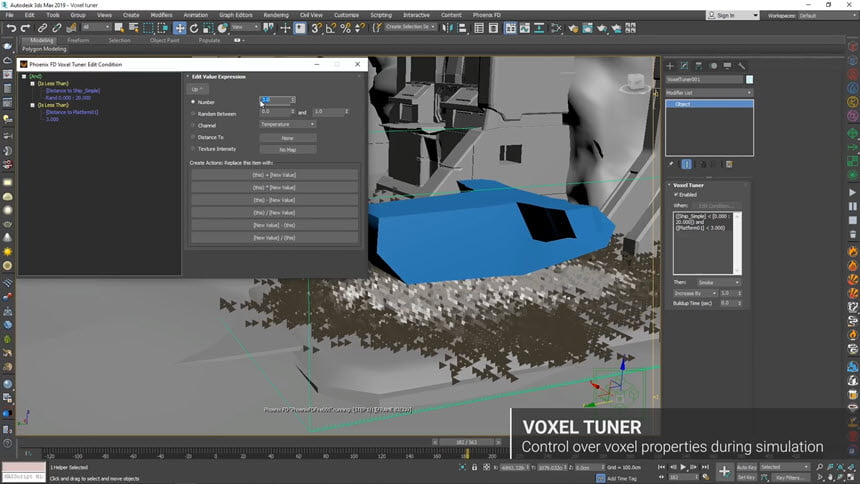Screen dimensions: 860x484
Task: Click the Texture Intensity No Map button
Action: pyautogui.click(x=287, y=150)
